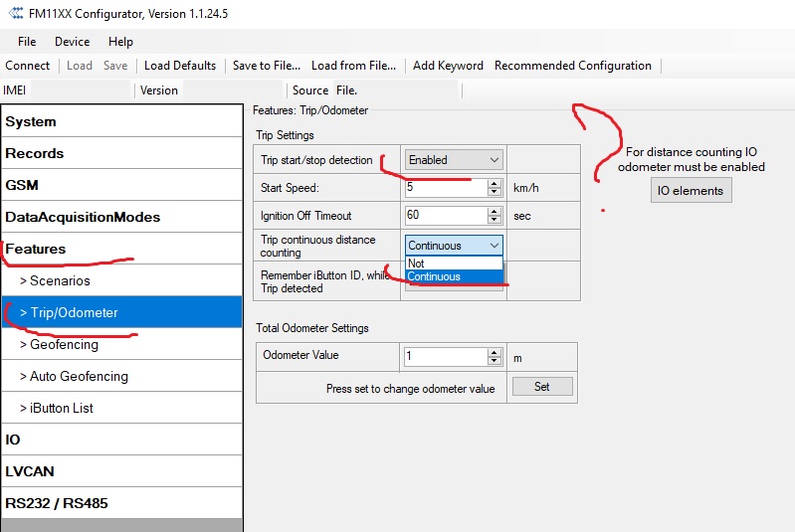Click Save to File toolbar button
The image size is (795, 532).
point(266,66)
